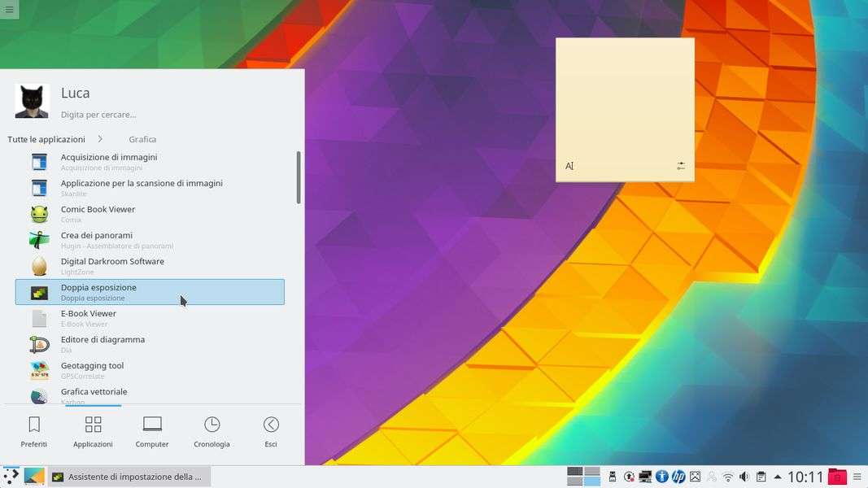Open the desktop toolbox menu at top-left
868x488 pixels.
tap(9, 10)
